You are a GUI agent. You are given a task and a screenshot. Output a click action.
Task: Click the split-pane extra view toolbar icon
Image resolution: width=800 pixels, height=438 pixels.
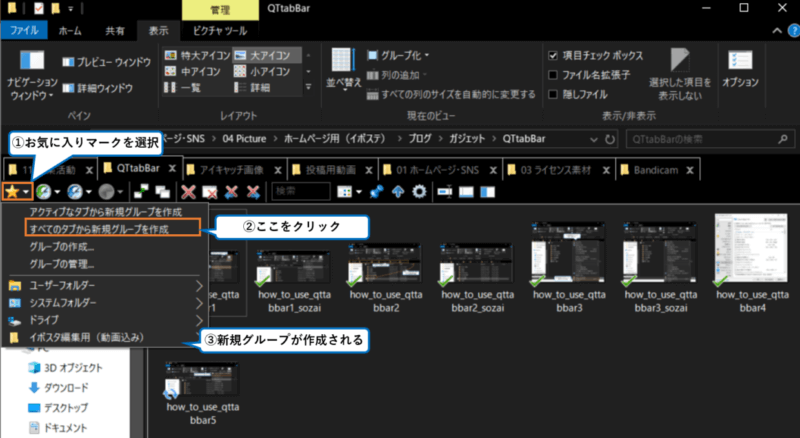click(488, 192)
